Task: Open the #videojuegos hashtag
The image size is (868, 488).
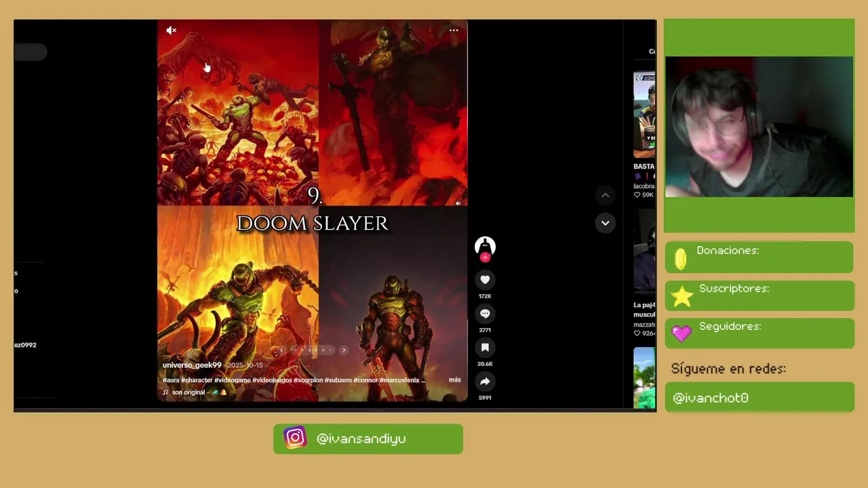Action: [x=272, y=380]
